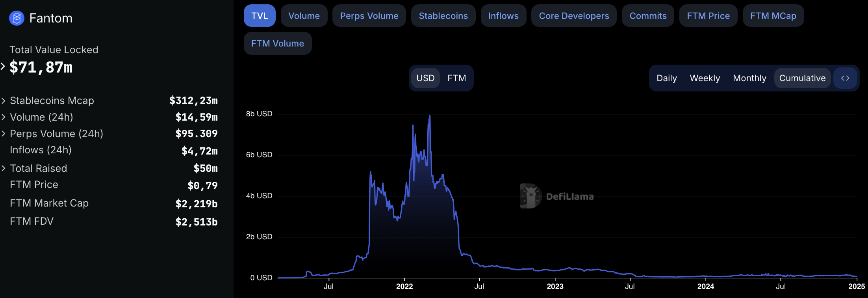Show Core Developers on the chart

574,16
